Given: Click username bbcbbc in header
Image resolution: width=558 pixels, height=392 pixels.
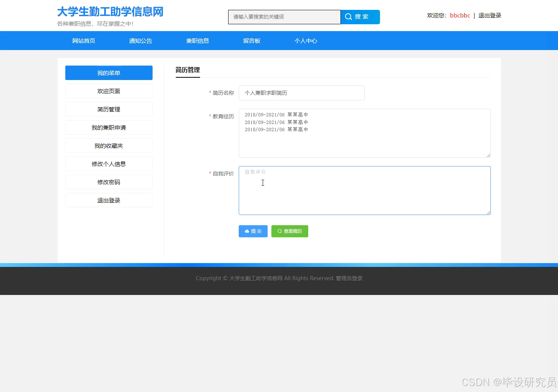Looking at the screenshot, I should (x=460, y=16).
